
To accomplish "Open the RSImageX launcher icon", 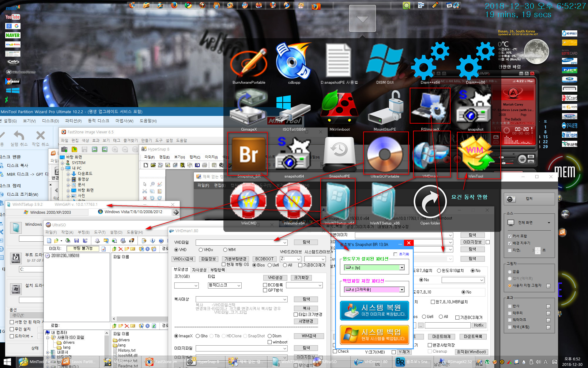I will pos(430,106).
